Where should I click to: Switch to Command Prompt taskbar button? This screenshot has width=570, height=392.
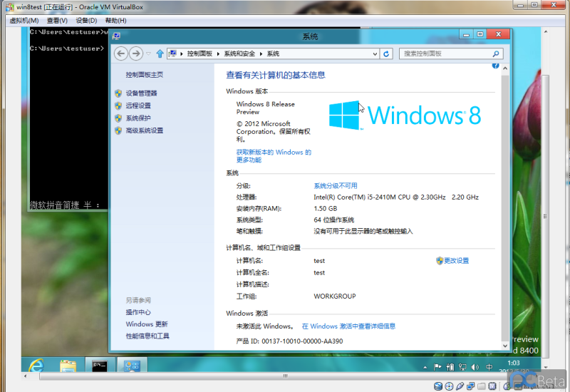[x=100, y=365]
